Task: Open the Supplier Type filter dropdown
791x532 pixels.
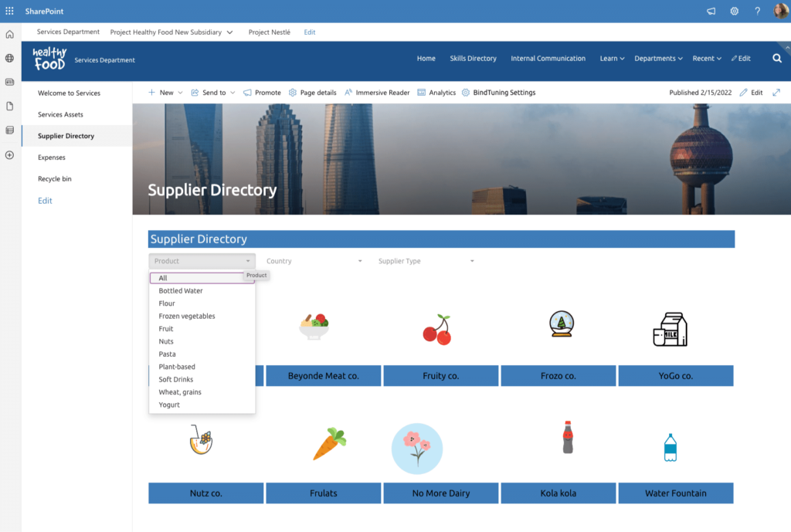Action: click(x=426, y=261)
